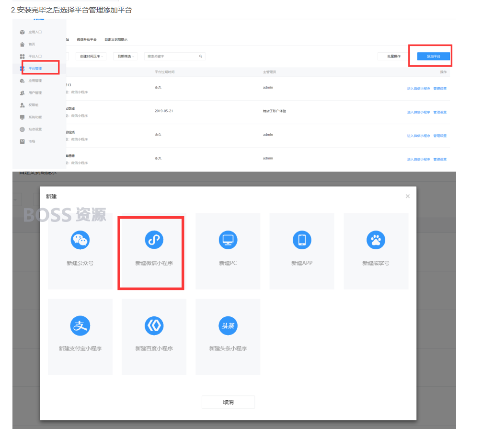The image size is (504, 429).
Task: Focus the 搜索关键字 search field
Action: pyautogui.click(x=174, y=56)
